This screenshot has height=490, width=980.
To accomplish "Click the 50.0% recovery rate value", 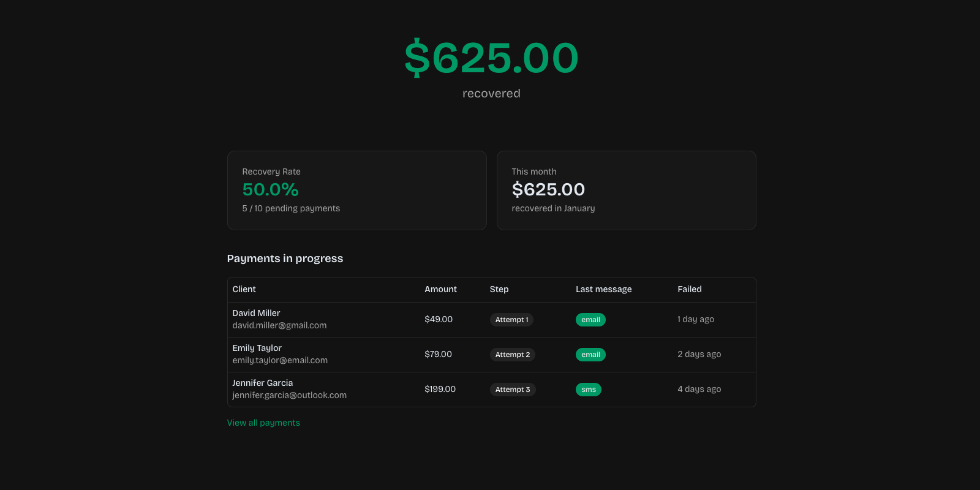I will click(270, 189).
